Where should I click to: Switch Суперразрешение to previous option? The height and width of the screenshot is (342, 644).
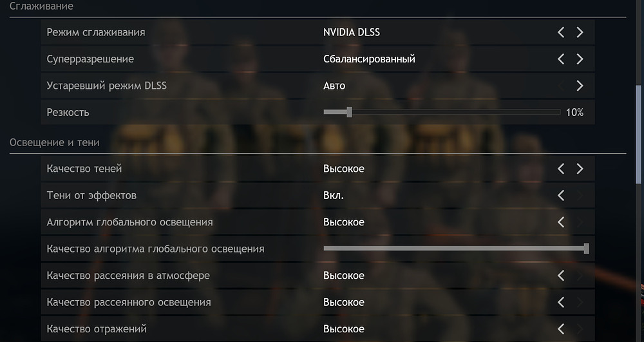click(x=561, y=59)
